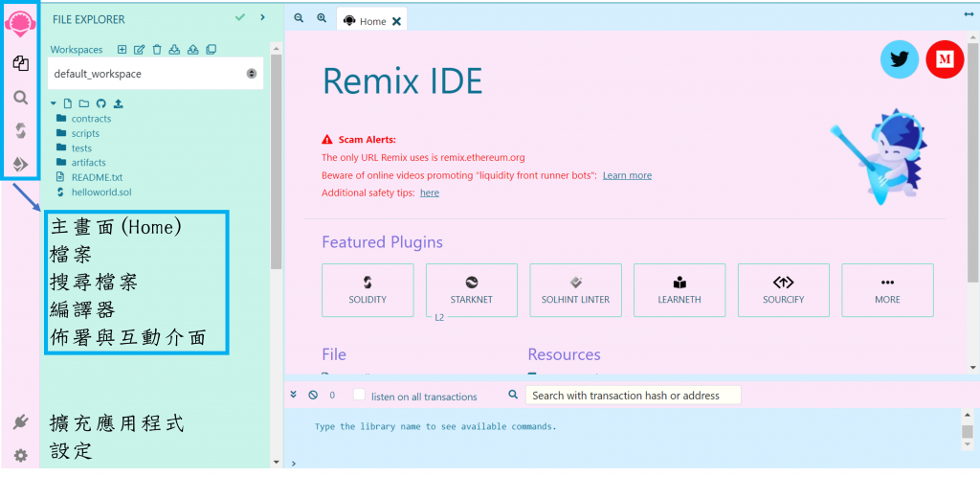Click the Resources heading
The image size is (980, 477).
[564, 354]
